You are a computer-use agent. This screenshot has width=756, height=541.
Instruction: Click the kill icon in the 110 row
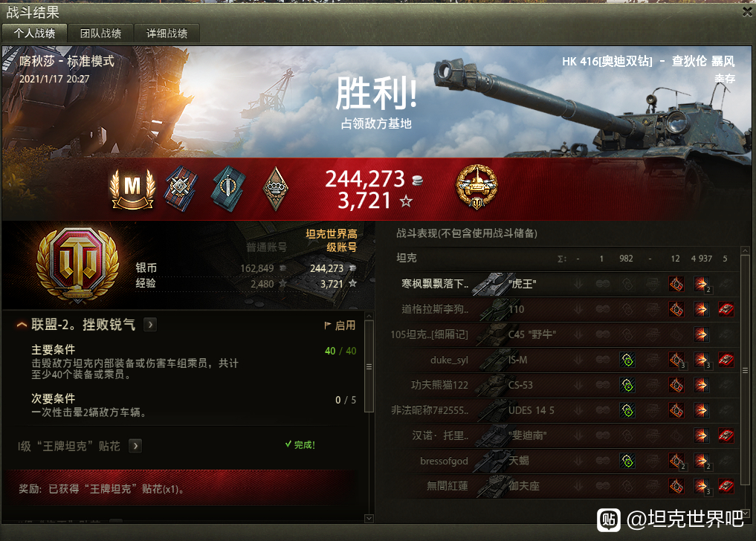(x=726, y=309)
